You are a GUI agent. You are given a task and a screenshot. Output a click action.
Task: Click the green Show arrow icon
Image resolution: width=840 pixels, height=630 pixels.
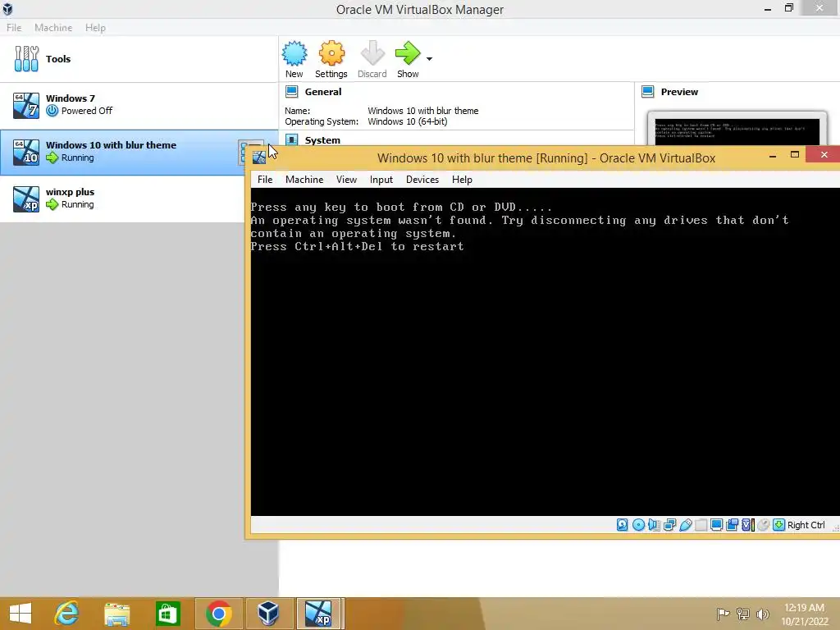[408, 59]
